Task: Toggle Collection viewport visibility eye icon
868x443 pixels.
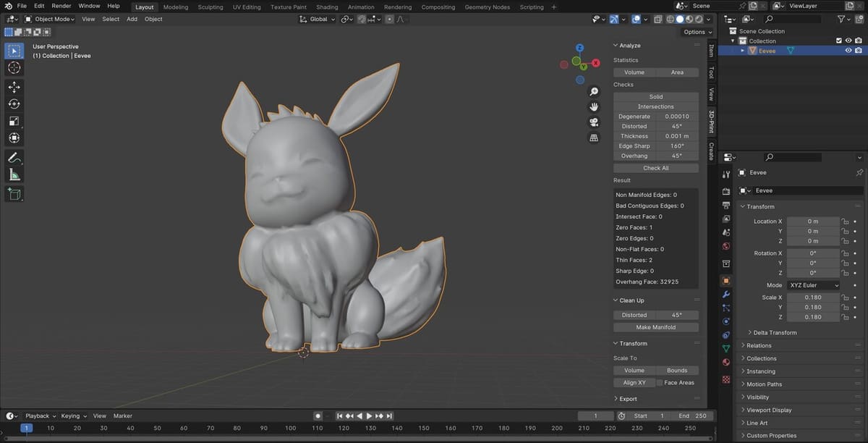Action: 848,41
